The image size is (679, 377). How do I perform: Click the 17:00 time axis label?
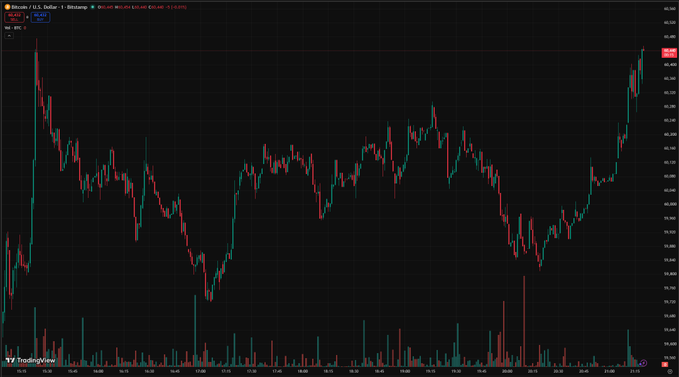(200, 371)
